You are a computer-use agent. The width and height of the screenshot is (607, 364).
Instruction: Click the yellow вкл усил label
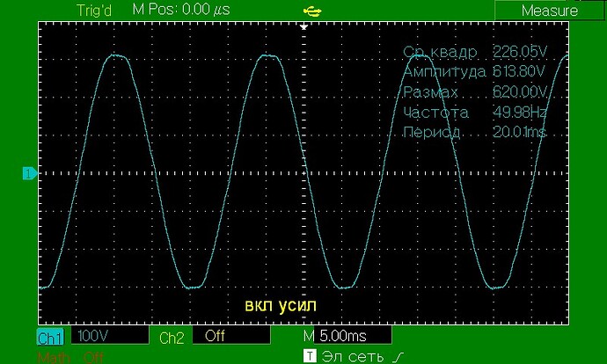(x=281, y=305)
